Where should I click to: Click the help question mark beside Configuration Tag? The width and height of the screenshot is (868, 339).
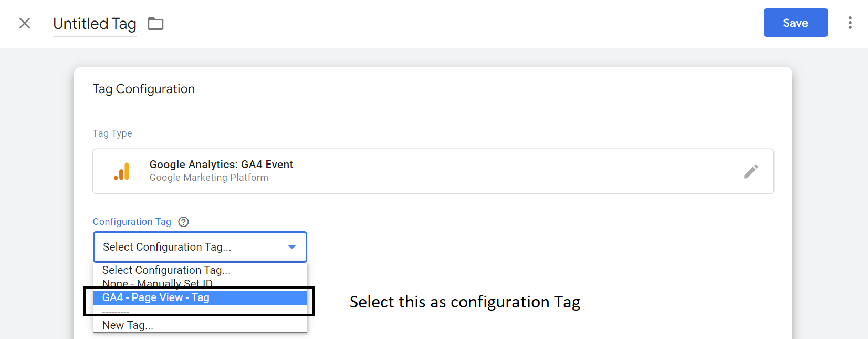tap(183, 221)
